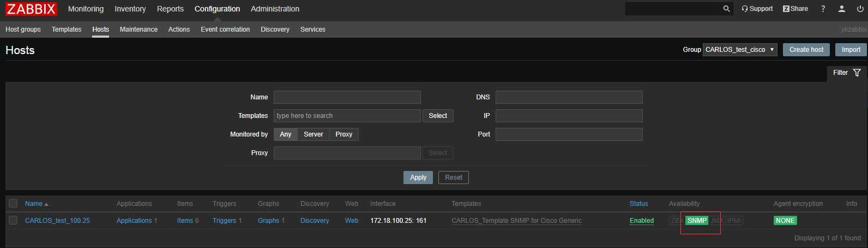Open the Share link

tap(795, 9)
